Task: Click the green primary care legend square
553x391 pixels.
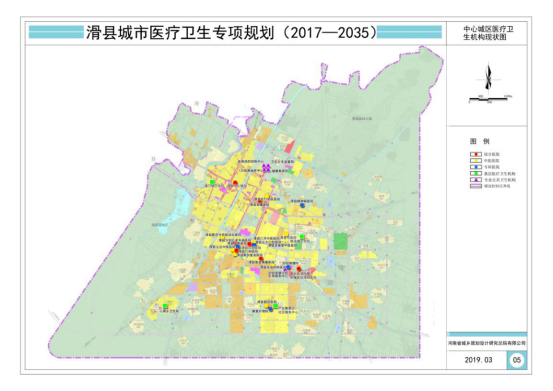Action: tap(475, 173)
